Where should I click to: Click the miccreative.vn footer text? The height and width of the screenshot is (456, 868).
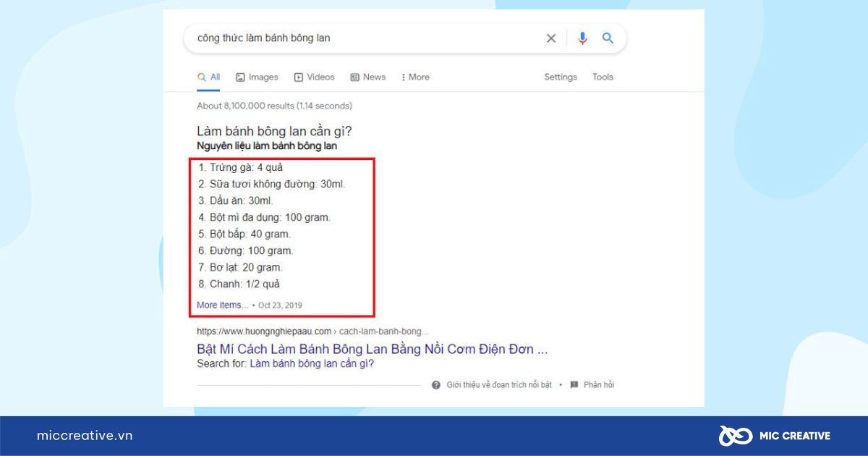point(85,436)
